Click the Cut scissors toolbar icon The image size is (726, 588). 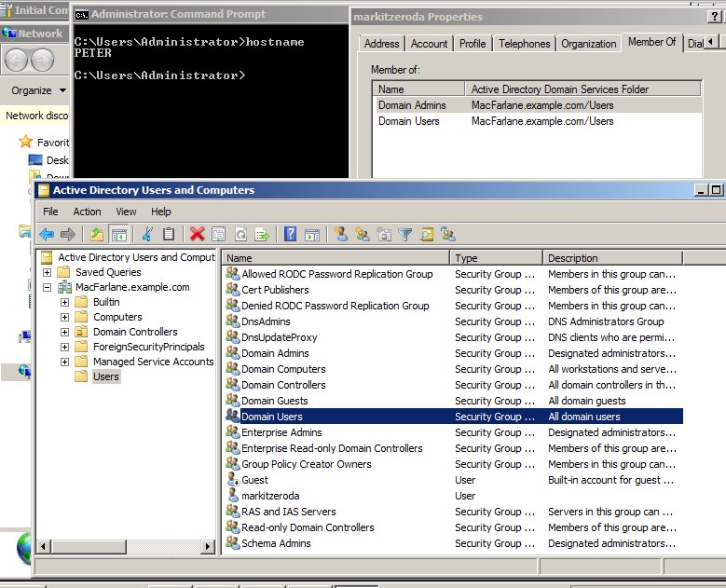coord(147,234)
